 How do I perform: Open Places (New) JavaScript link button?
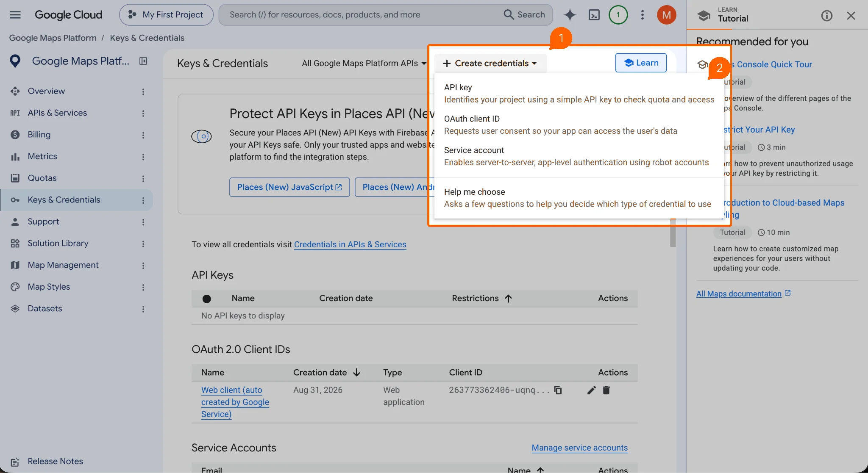289,187
